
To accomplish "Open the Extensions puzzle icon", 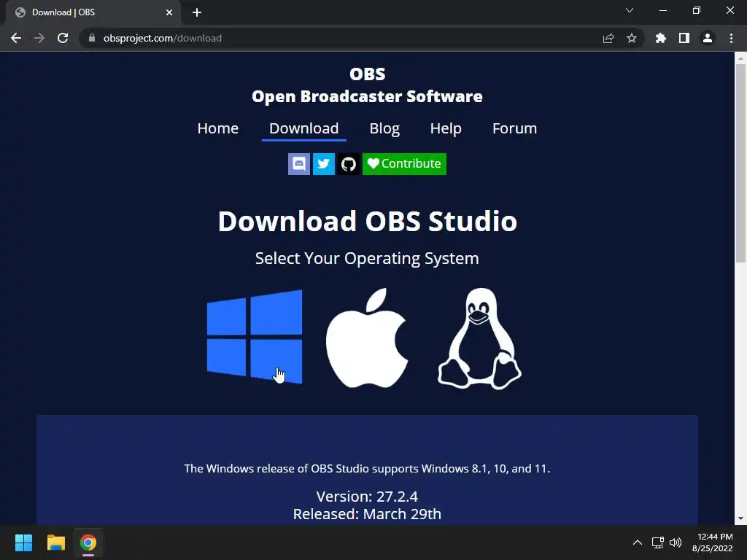I will 661,38.
